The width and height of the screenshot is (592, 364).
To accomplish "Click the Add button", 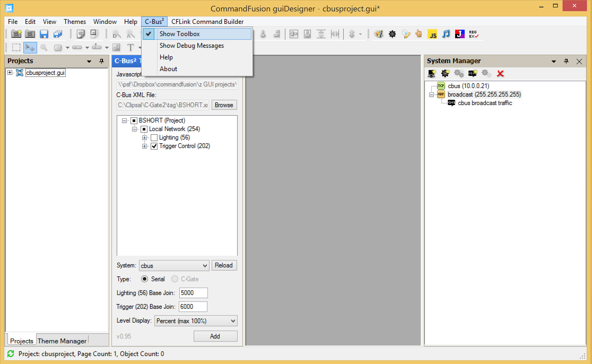I will 215,336.
